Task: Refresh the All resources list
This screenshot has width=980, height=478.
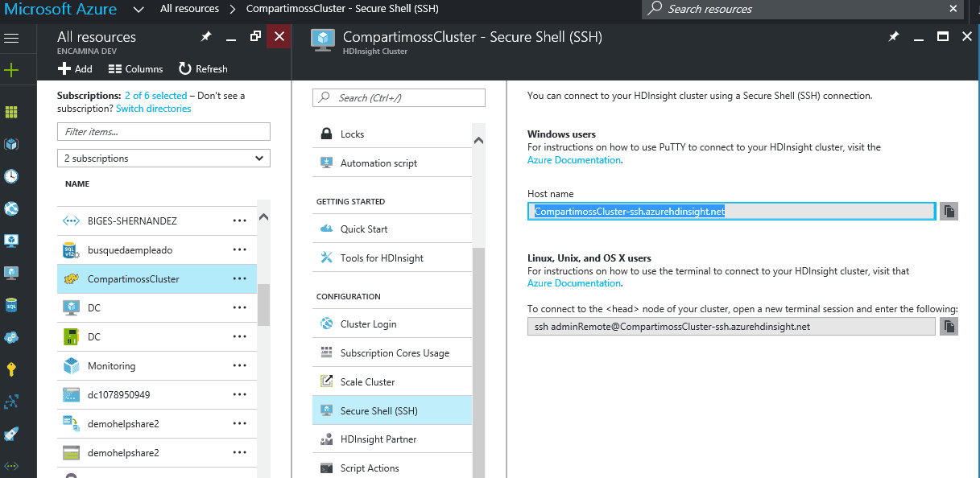Action: [x=203, y=69]
